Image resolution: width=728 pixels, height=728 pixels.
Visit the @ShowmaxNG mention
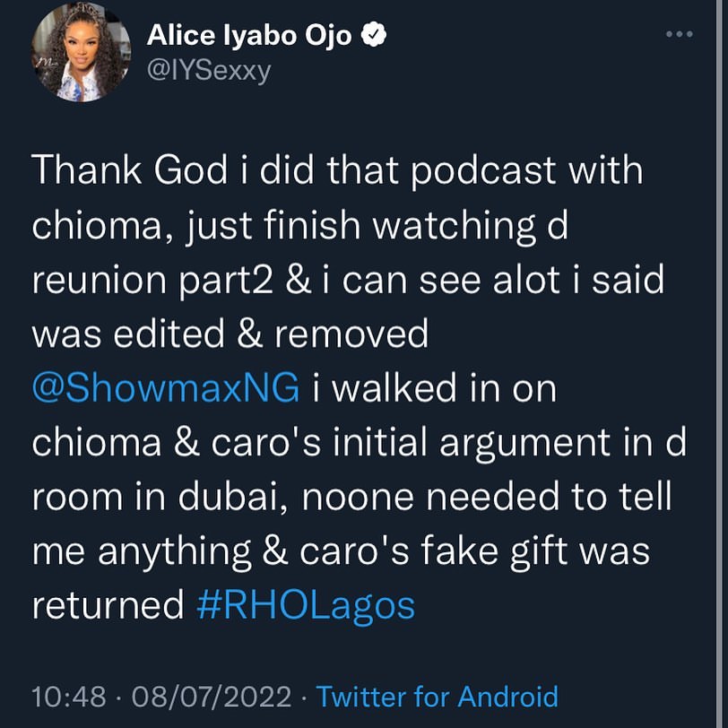tap(165, 389)
